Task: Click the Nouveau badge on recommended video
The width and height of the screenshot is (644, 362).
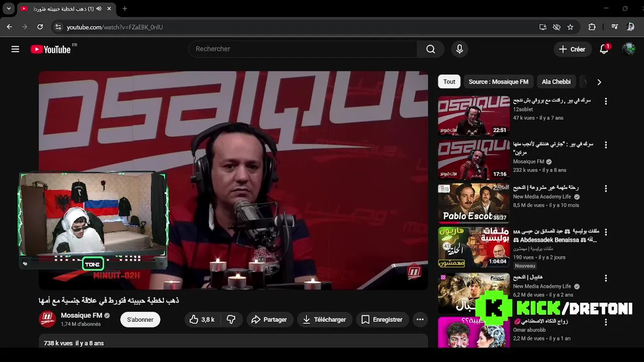Action: point(525,265)
